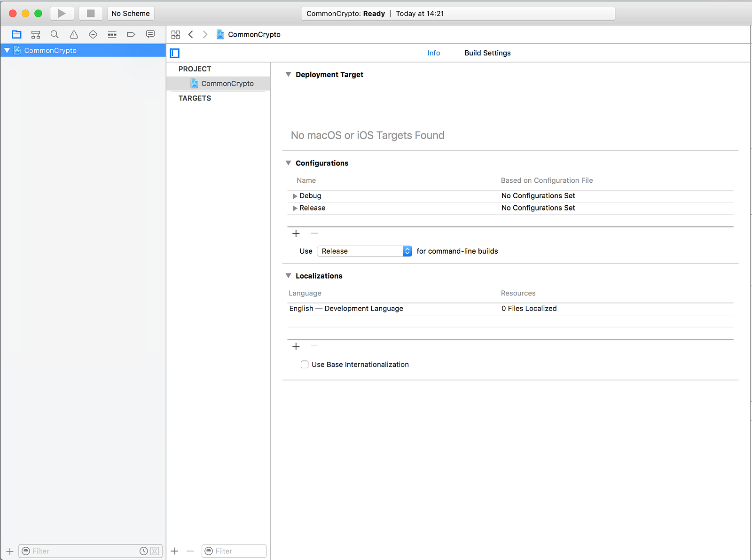Image resolution: width=752 pixels, height=560 pixels.
Task: Click the Debug 'No Configurations Set' cell
Action: click(x=538, y=196)
